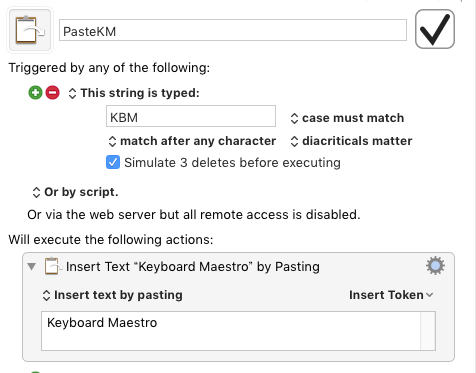This screenshot has width=476, height=373.
Task: Open 'match after any character' popup
Action: [x=192, y=141]
